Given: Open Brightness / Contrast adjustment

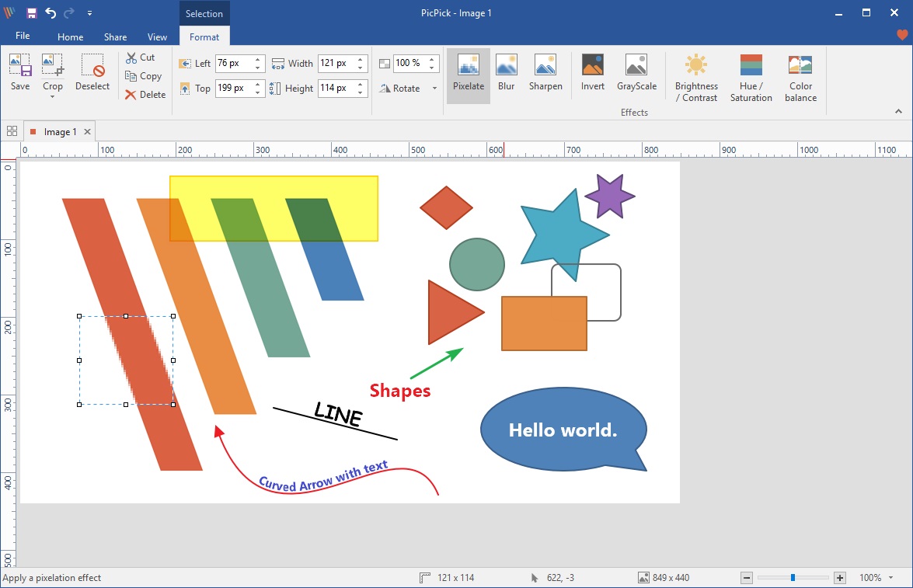Looking at the screenshot, I should click(695, 75).
